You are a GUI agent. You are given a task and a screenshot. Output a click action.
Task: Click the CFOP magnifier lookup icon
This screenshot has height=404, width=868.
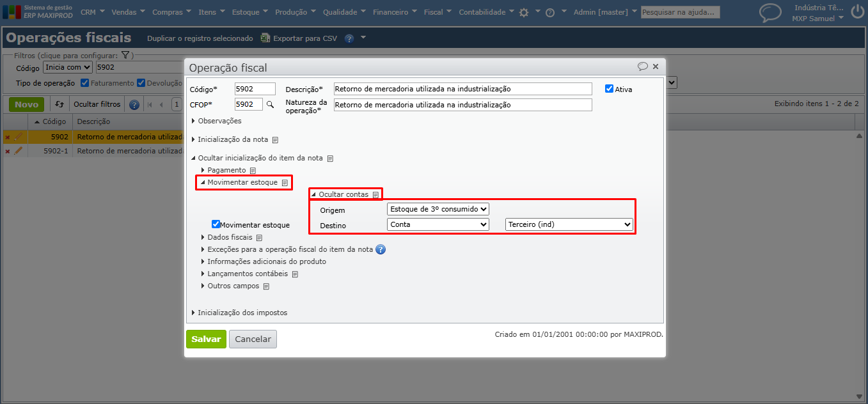tap(270, 104)
